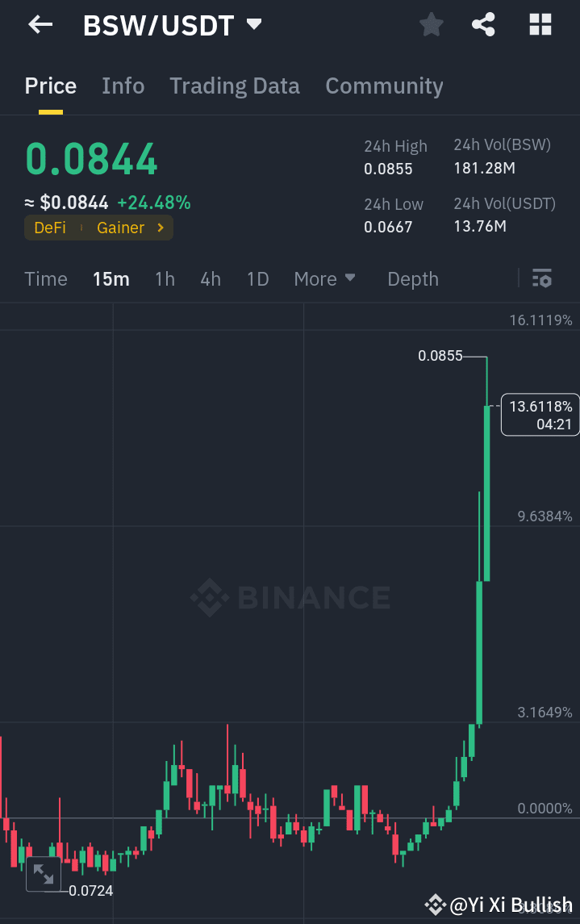Screen dimensions: 580x924
Task: Open the app grid icon top right
Action: pos(539,24)
